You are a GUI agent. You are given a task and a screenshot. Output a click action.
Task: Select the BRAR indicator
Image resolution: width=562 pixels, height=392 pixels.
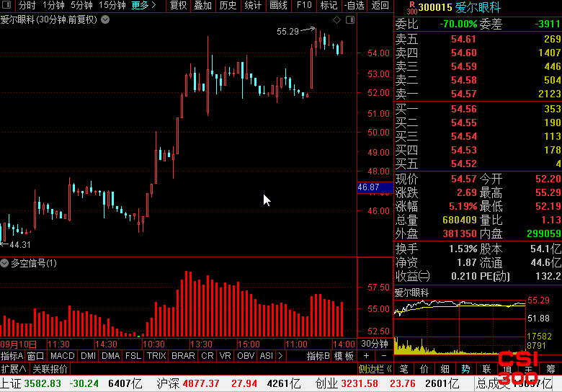(183, 356)
